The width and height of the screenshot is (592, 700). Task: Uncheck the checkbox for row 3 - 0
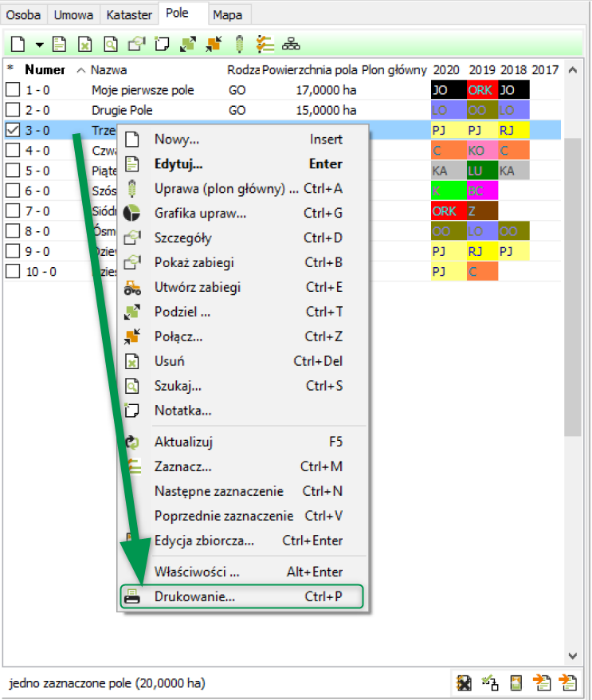point(13,130)
